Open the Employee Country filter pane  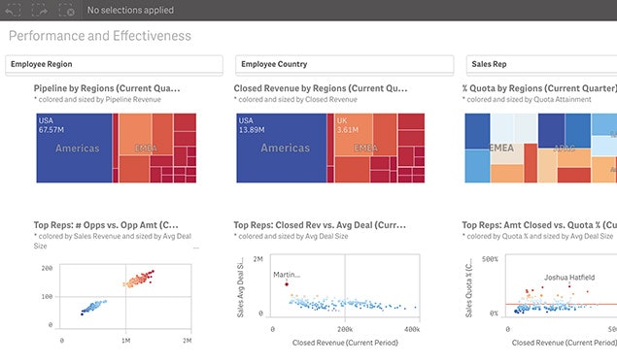point(344,64)
